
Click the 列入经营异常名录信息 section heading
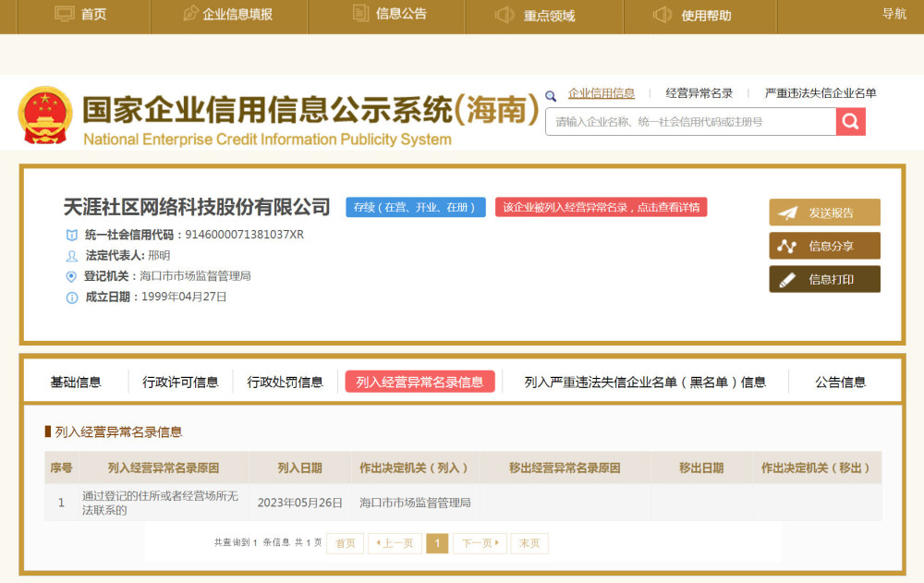pos(118,432)
